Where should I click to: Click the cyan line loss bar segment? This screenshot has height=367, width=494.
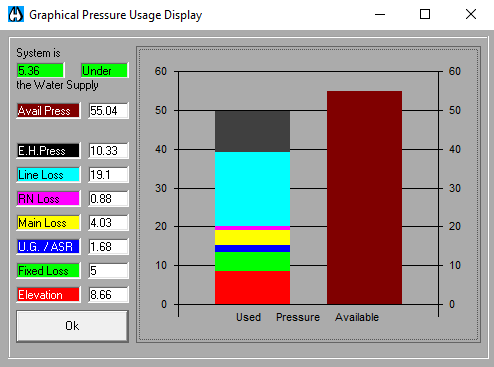click(x=252, y=189)
